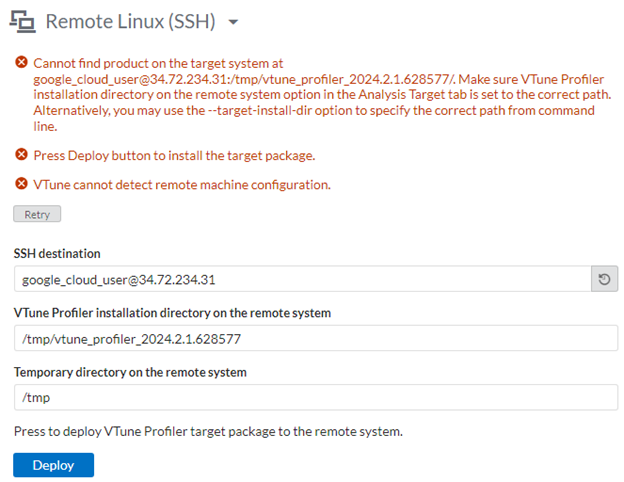Click 'VTune cannot detect remote machine configuration' text
Screen dimensions: 624x482
pyautogui.click(x=181, y=185)
